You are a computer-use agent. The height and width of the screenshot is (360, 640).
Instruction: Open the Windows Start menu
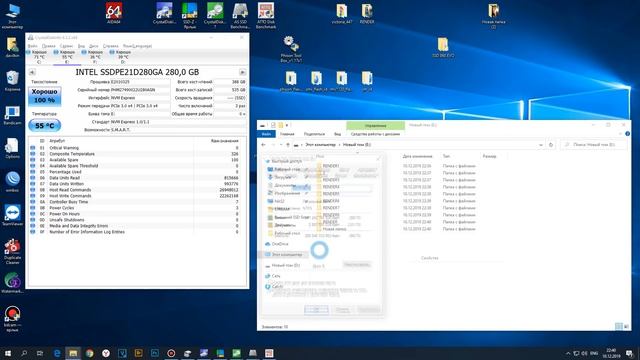pyautogui.click(x=7, y=353)
